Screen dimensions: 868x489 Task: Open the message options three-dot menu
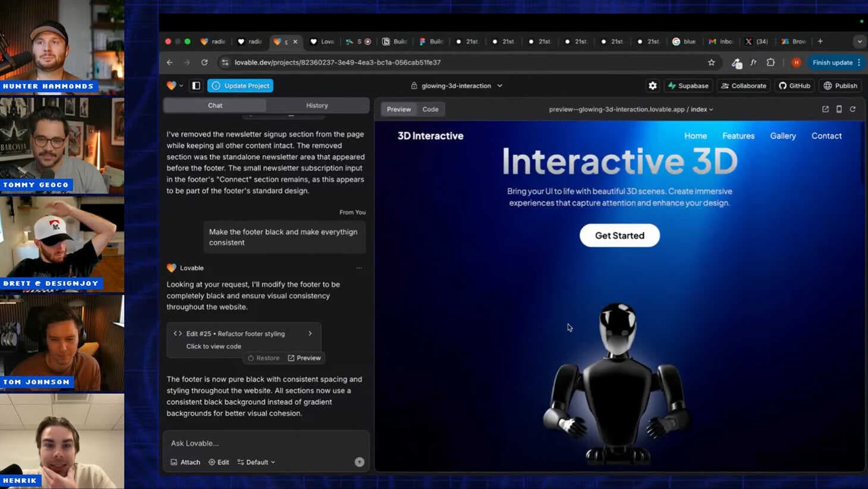tap(358, 268)
